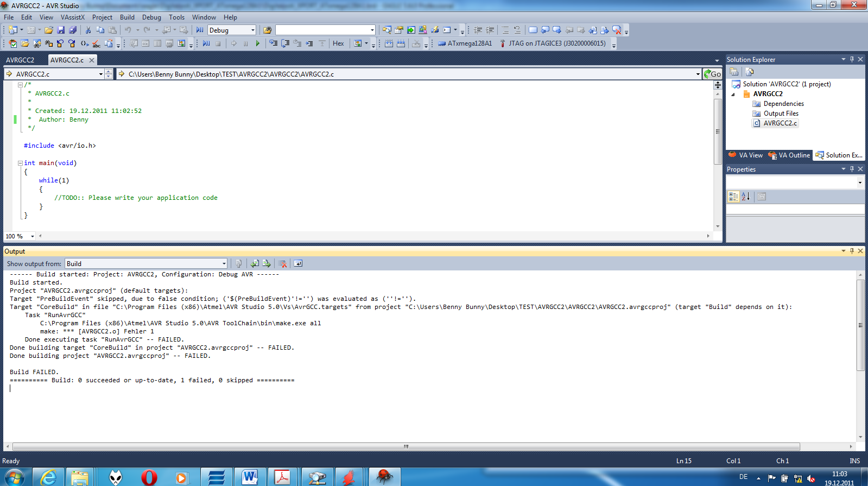868x486 pixels.
Task: Click the Start Debugging and Break icon
Action: [x=206, y=43]
